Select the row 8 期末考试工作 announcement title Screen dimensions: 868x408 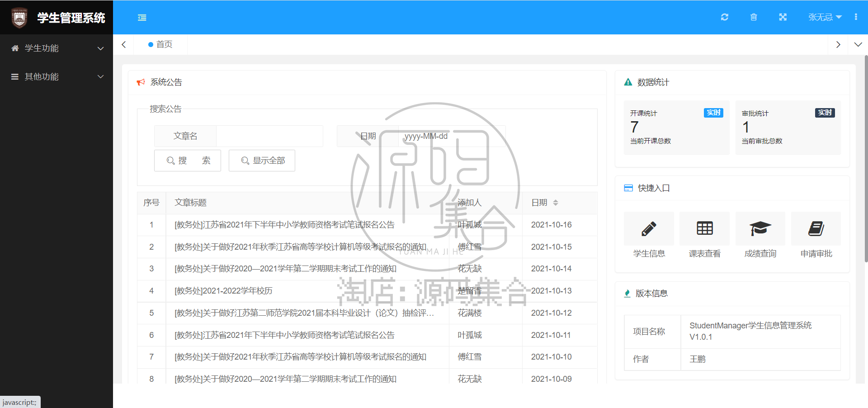coord(286,379)
